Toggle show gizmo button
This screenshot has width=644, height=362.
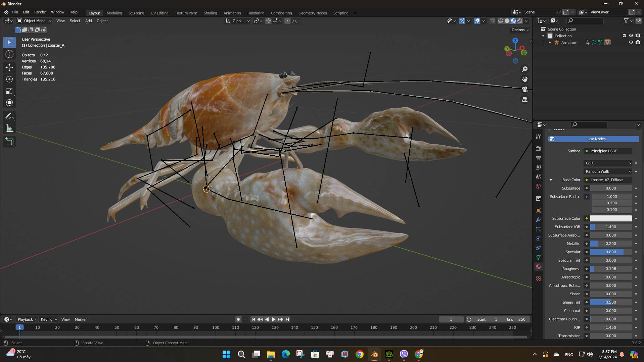click(x=462, y=21)
